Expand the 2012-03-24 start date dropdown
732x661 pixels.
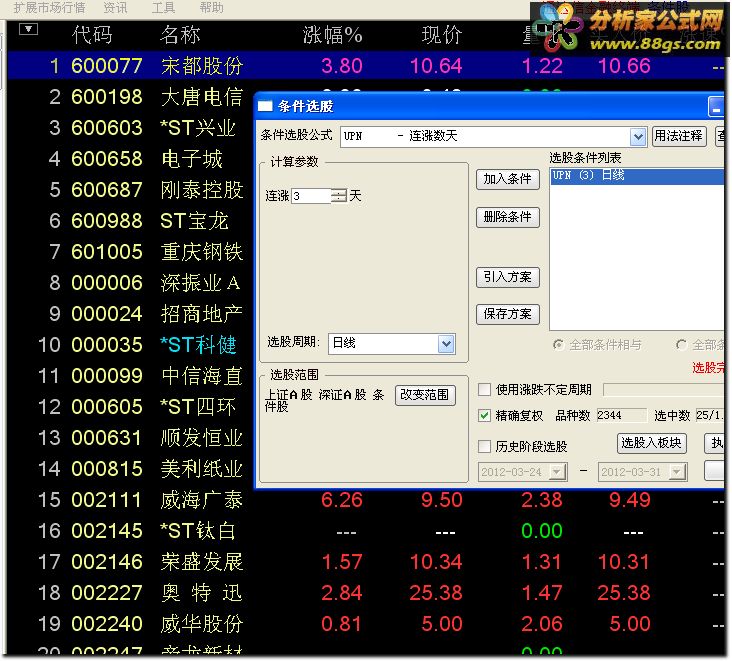coord(557,472)
